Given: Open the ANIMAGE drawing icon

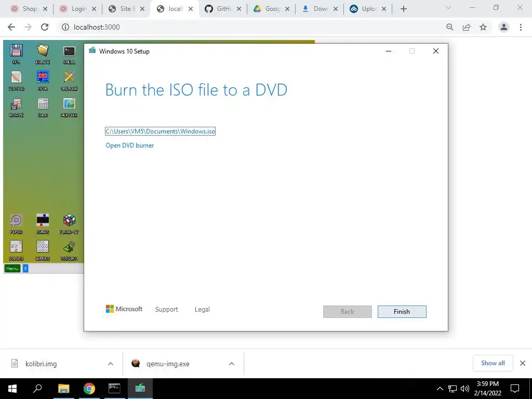Looking at the screenshot, I should (x=69, y=81).
